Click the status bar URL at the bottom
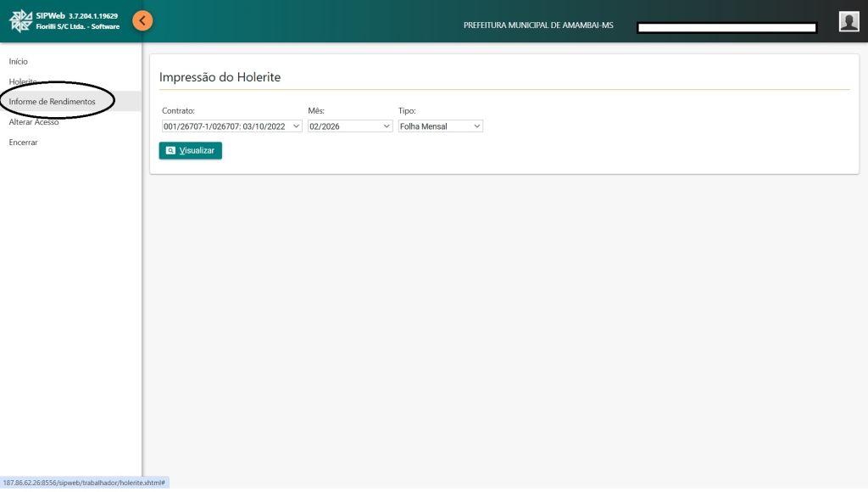 [x=83, y=483]
